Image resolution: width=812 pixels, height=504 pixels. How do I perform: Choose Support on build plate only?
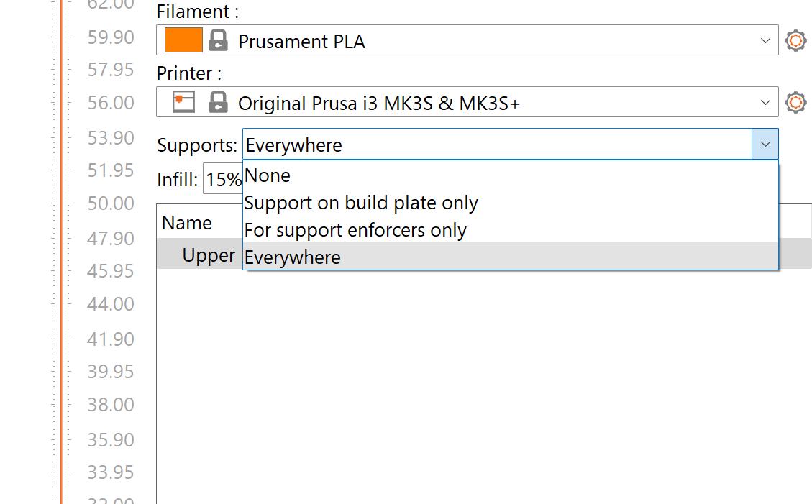coord(361,203)
